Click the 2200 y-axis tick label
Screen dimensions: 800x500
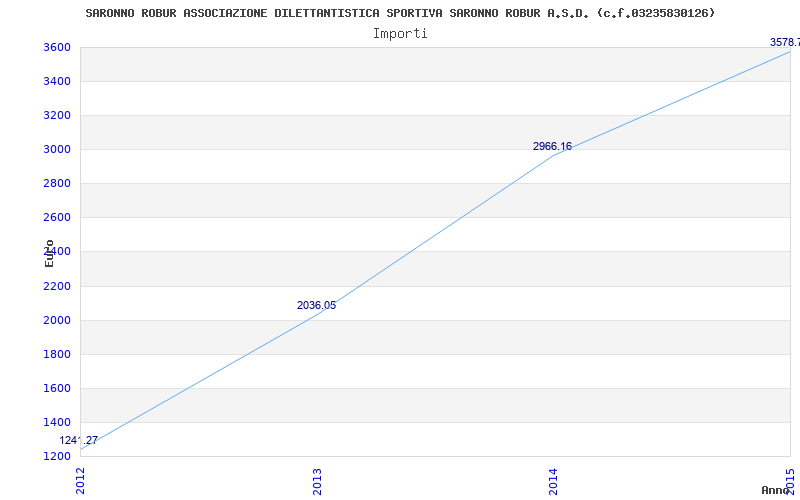[57, 286]
